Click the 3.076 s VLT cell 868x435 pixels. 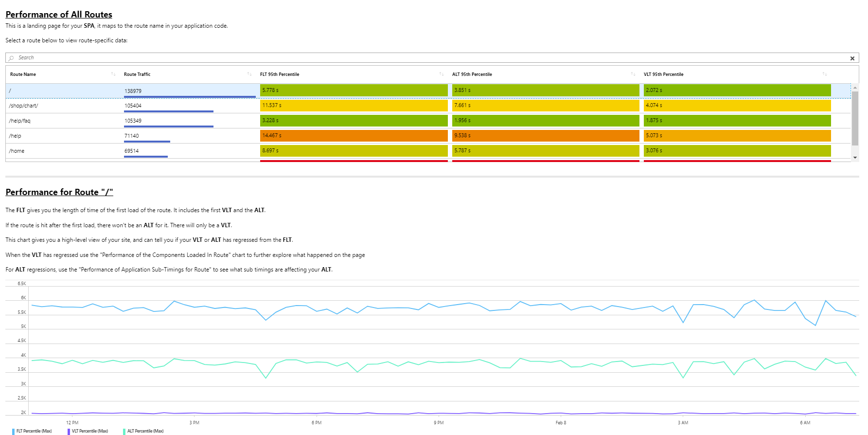coord(737,150)
